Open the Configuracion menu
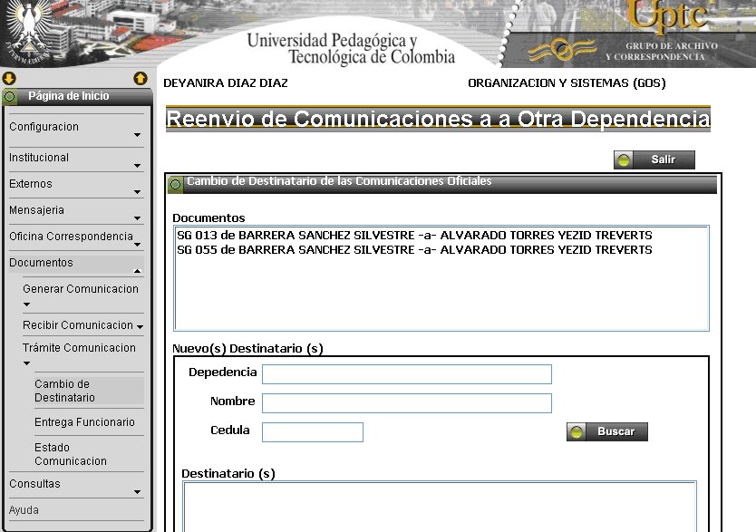The height and width of the screenshot is (532, 756). 44,127
